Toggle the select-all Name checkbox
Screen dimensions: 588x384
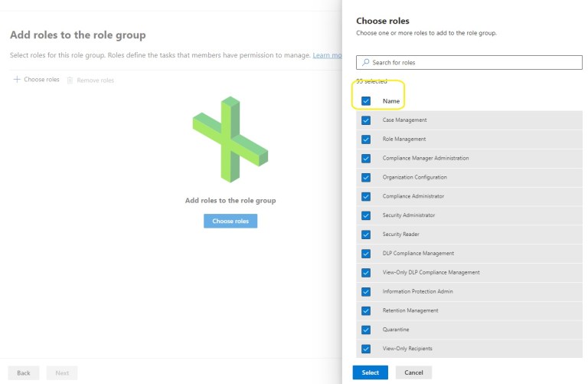coord(366,101)
